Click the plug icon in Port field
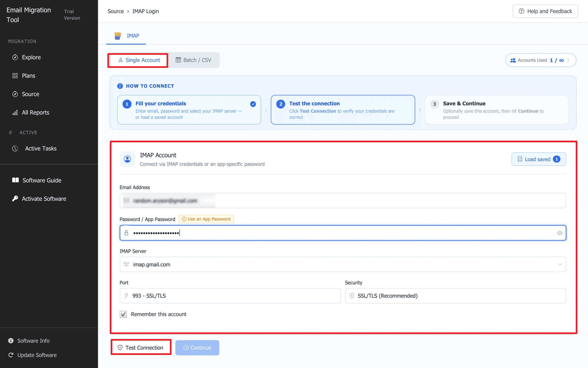588x368 pixels. [126, 296]
